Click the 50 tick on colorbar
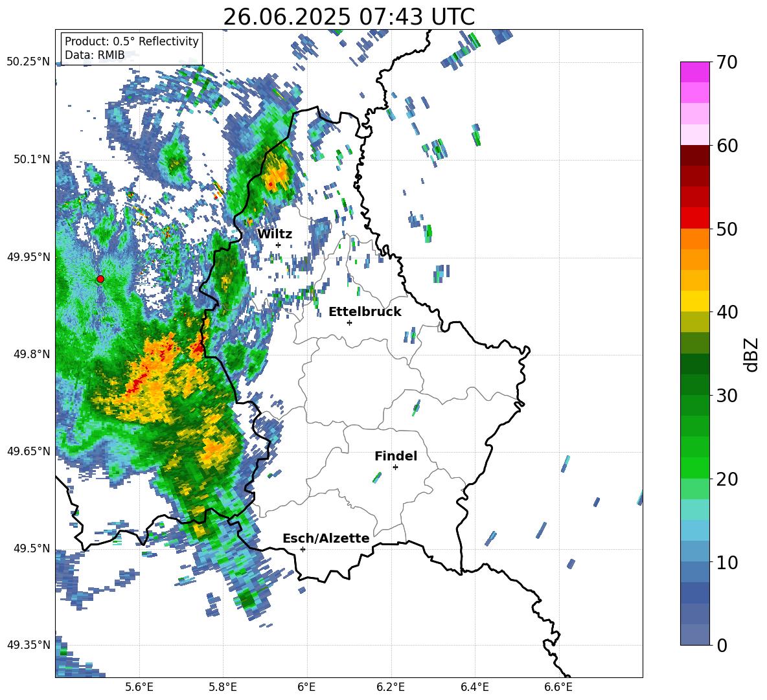Image resolution: width=767 pixels, height=700 pixels. [x=727, y=229]
